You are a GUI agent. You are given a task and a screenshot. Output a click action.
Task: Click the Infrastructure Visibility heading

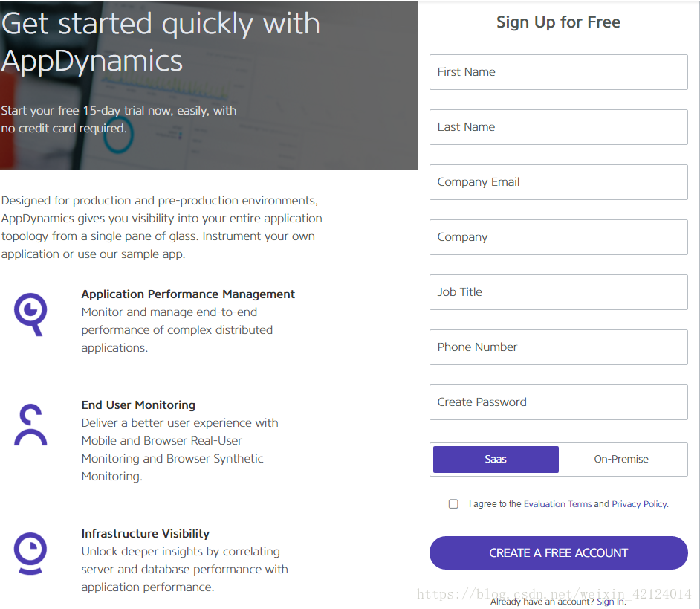pos(145,533)
